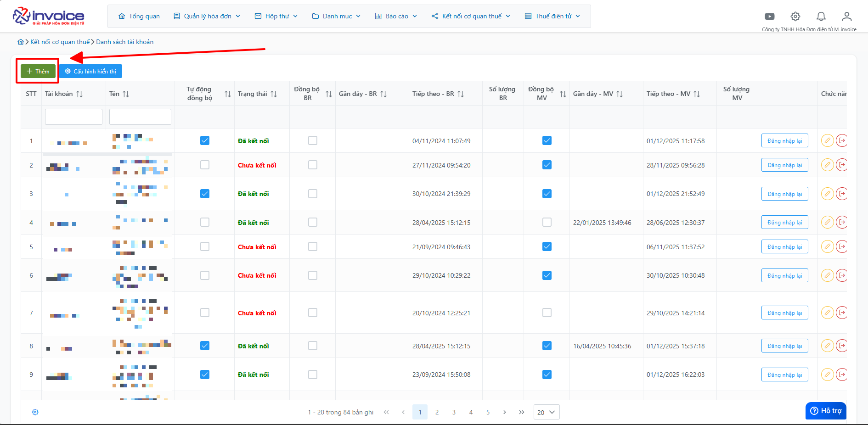Click Đăng nhập lại button in row 3
The width and height of the screenshot is (868, 425).
[x=784, y=194]
